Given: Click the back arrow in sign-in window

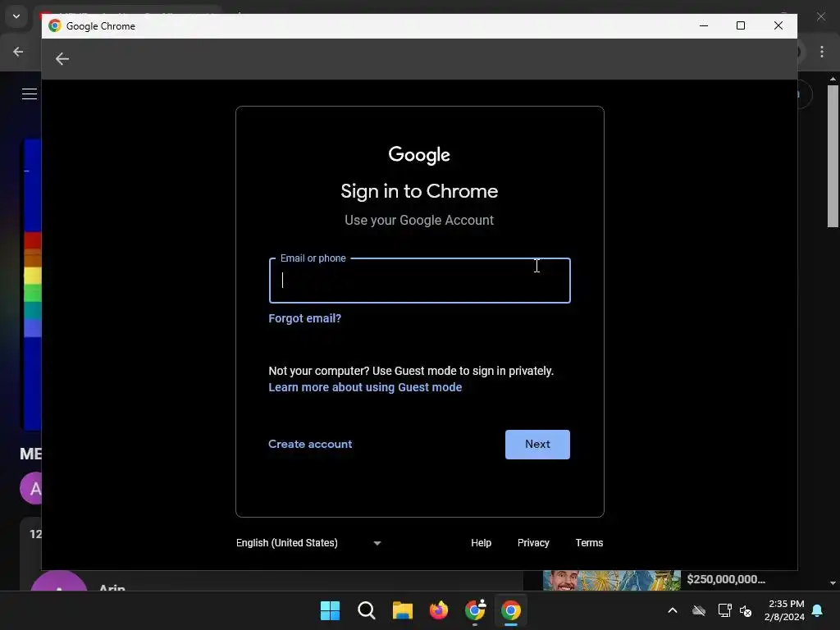Looking at the screenshot, I should 62,59.
